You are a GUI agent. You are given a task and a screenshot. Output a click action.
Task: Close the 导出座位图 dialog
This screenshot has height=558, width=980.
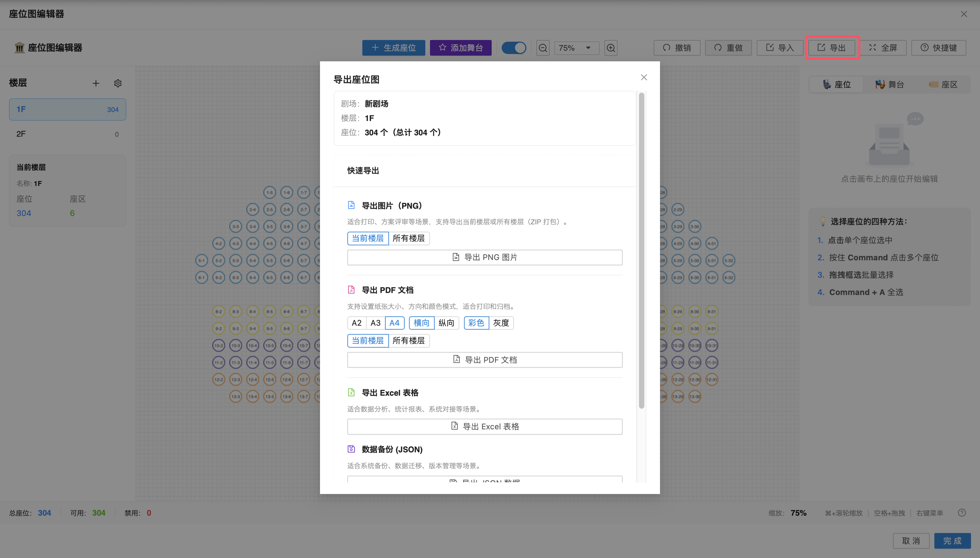[644, 77]
